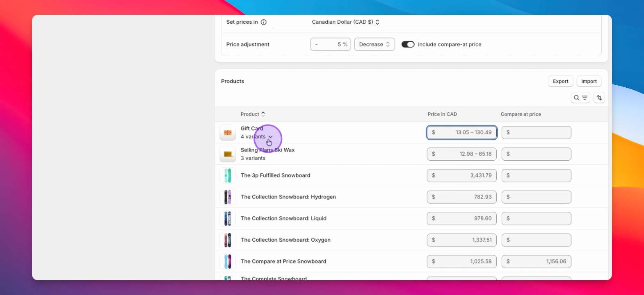Select the Selling Plans Ski Wax product name
Viewport: 644px width, 295px height.
pos(267,150)
